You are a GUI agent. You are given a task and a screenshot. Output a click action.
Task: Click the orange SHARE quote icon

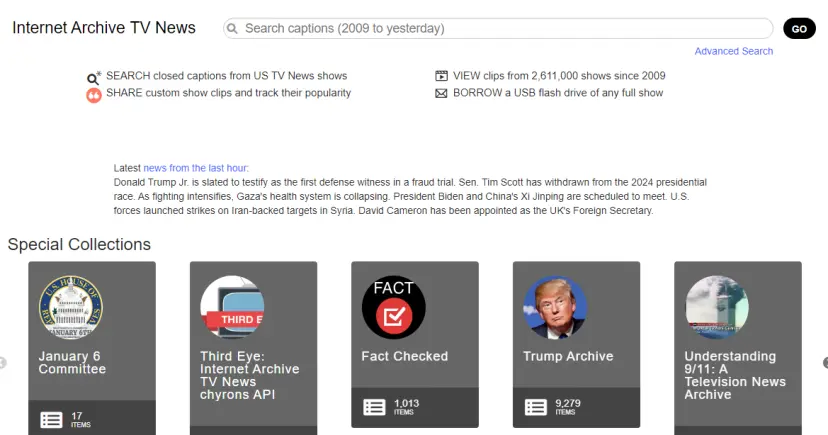coord(93,96)
